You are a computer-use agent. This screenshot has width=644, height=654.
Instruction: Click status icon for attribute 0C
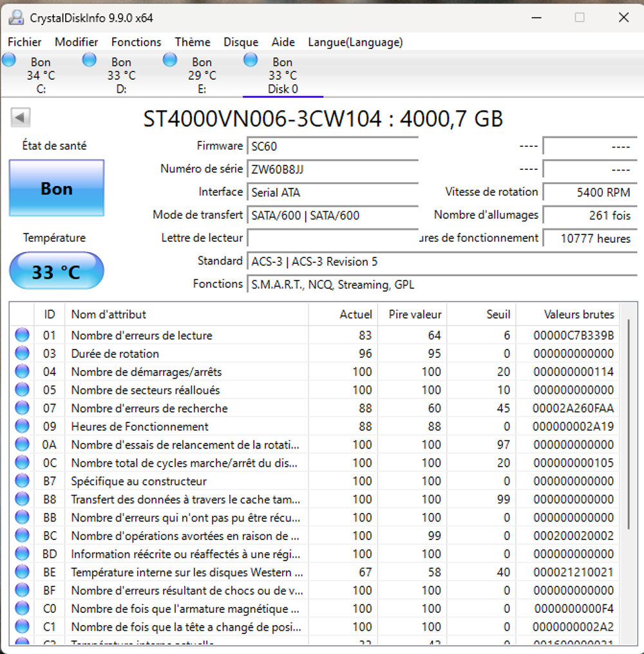tap(22, 463)
